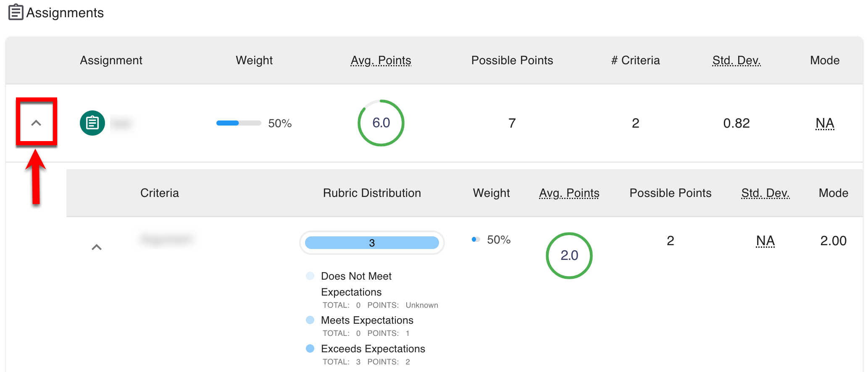Image resolution: width=868 pixels, height=372 pixels.
Task: Click the Avg. Points assignment column header
Action: click(x=381, y=60)
